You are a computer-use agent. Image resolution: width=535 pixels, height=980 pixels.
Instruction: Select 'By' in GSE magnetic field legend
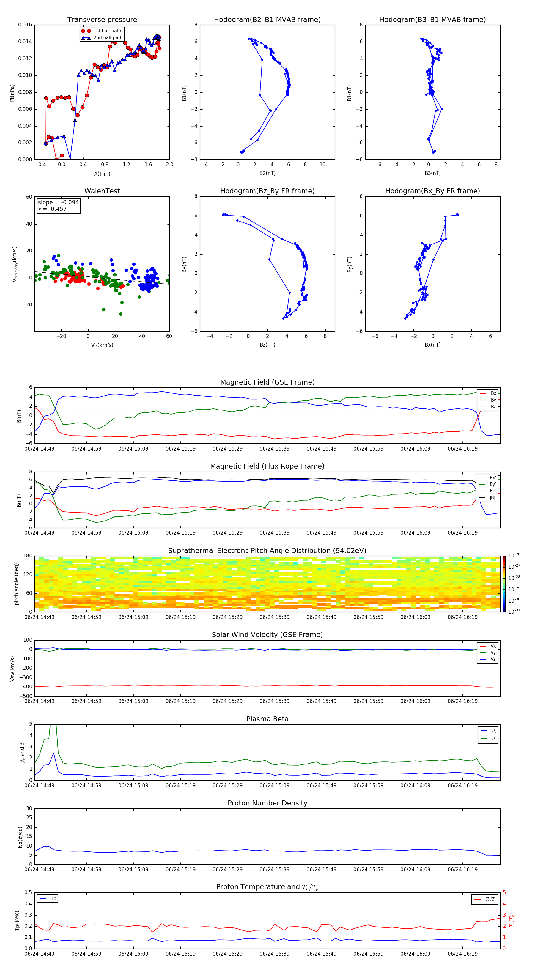coord(488,400)
